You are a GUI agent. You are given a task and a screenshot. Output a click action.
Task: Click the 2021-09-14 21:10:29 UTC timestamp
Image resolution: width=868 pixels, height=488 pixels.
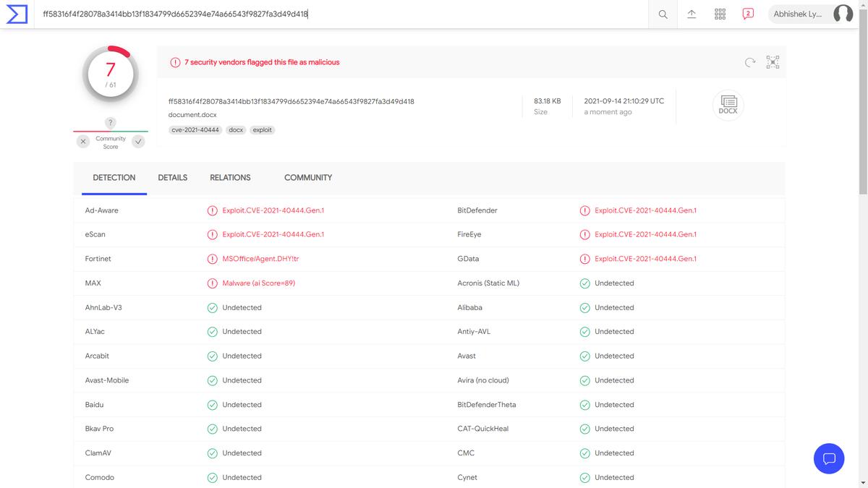point(624,101)
